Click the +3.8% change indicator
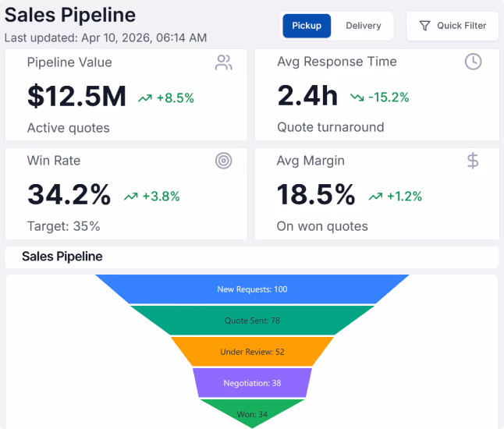The height and width of the screenshot is (429, 504). click(x=161, y=197)
